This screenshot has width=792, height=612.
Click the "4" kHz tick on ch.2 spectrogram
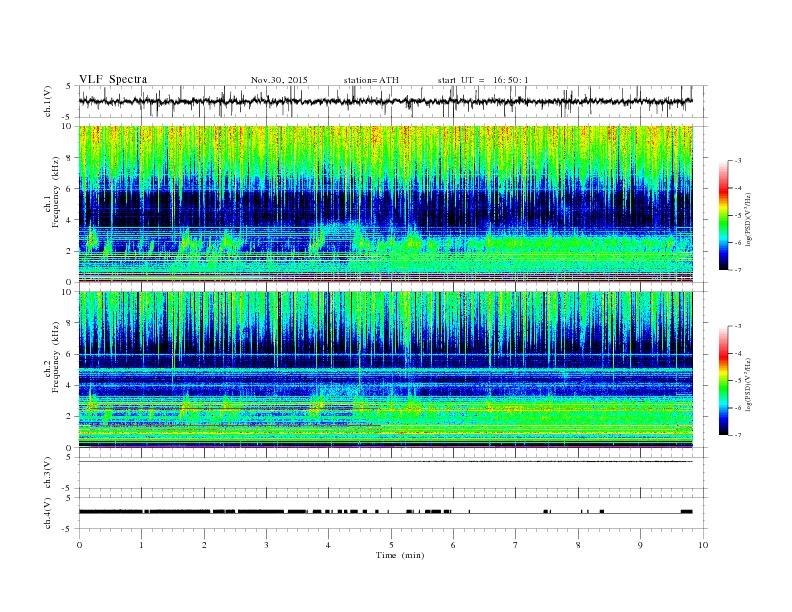coord(70,386)
